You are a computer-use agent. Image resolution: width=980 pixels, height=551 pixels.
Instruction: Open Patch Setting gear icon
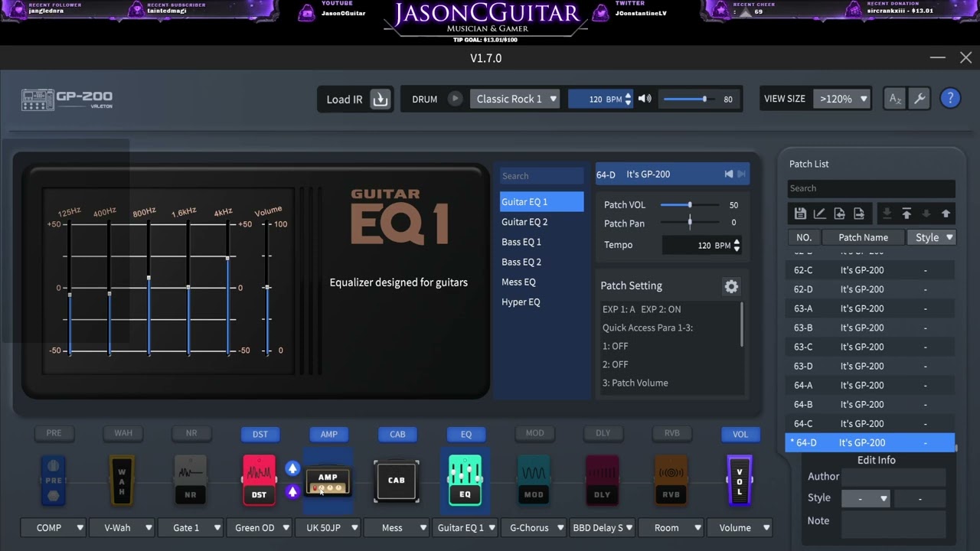(731, 286)
